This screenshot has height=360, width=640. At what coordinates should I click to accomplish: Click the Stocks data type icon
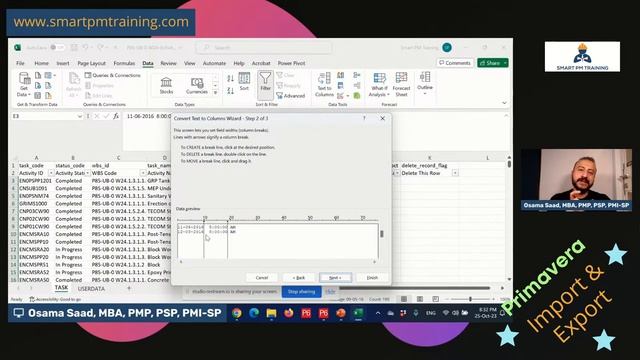(166, 85)
